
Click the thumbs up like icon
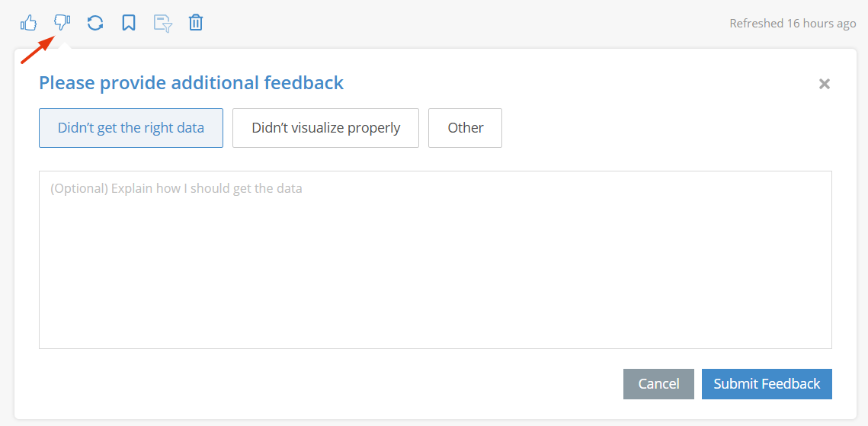tap(28, 23)
